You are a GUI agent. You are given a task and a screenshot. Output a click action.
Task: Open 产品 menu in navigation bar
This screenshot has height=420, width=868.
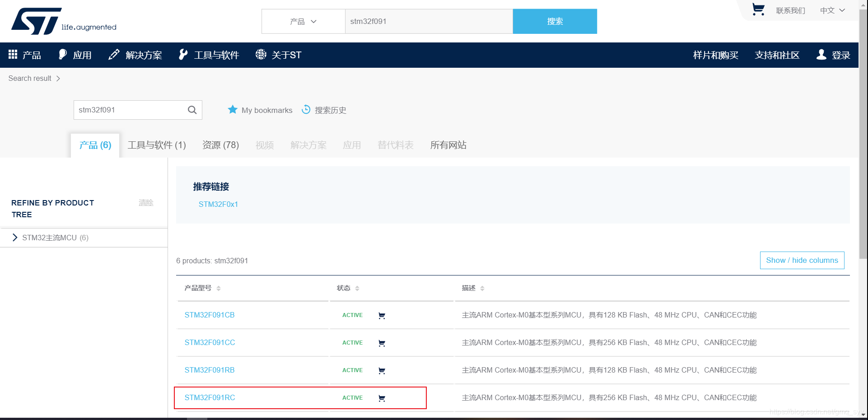(32, 55)
